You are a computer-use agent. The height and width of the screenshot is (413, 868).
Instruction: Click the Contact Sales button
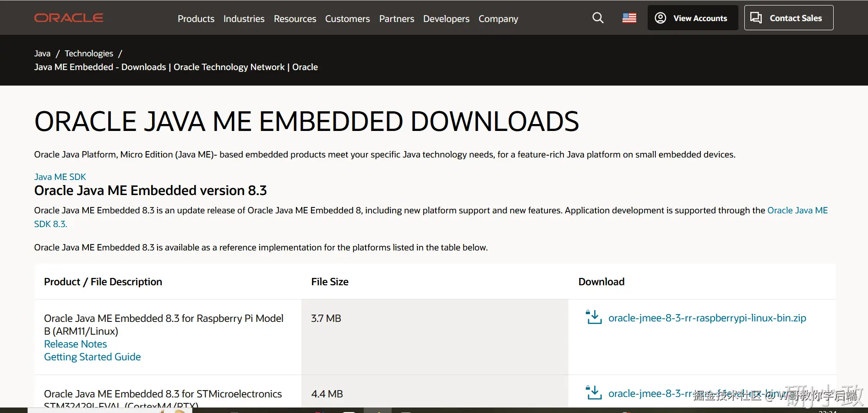789,18
